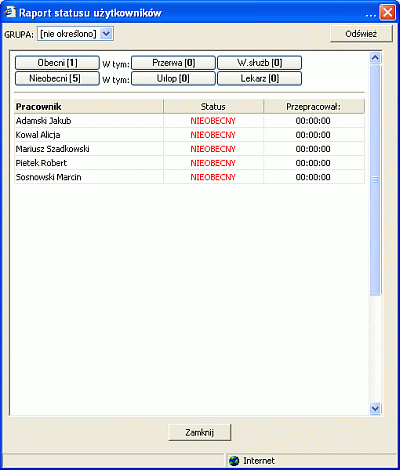
Task: Filter by Lekarz [0]
Action: [x=259, y=78]
